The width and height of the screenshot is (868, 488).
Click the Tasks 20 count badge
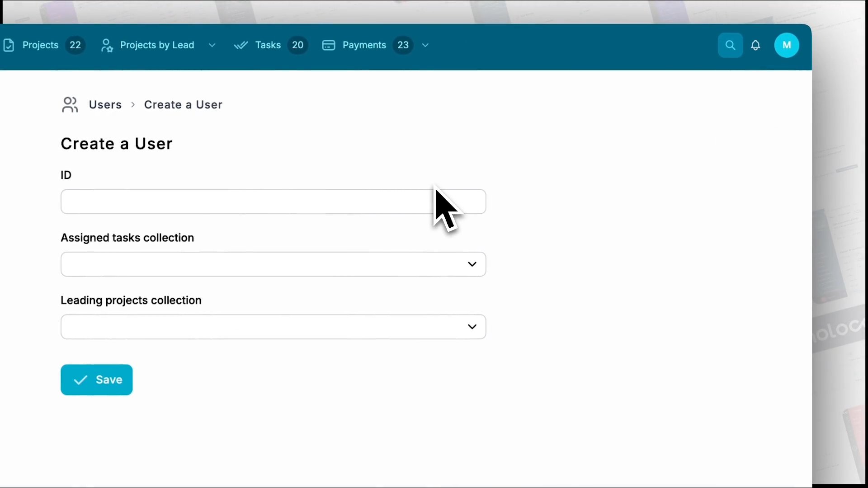click(x=297, y=45)
